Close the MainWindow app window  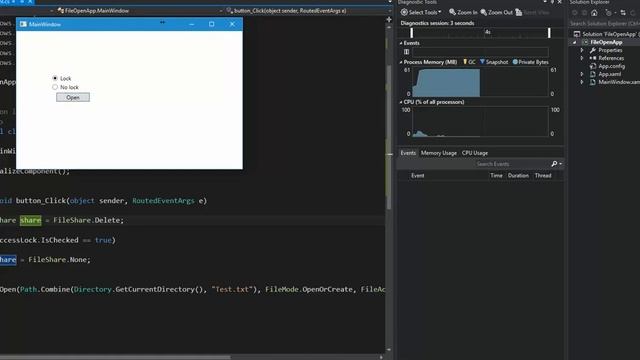232,24
